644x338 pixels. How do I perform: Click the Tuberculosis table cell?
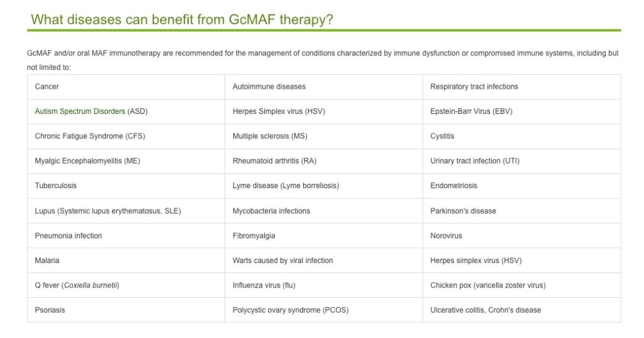click(126, 186)
